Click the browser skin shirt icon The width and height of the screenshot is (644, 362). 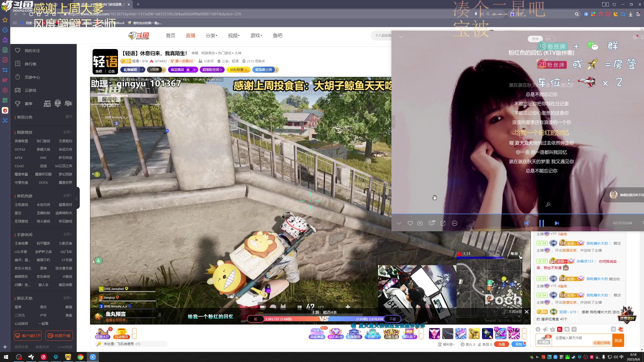(x=614, y=4)
